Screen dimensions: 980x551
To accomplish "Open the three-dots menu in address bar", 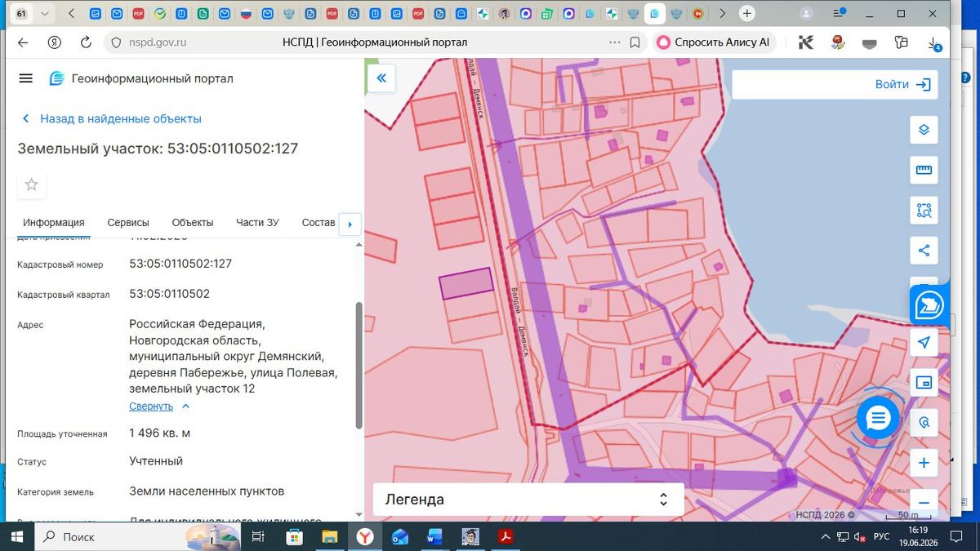I will (613, 42).
